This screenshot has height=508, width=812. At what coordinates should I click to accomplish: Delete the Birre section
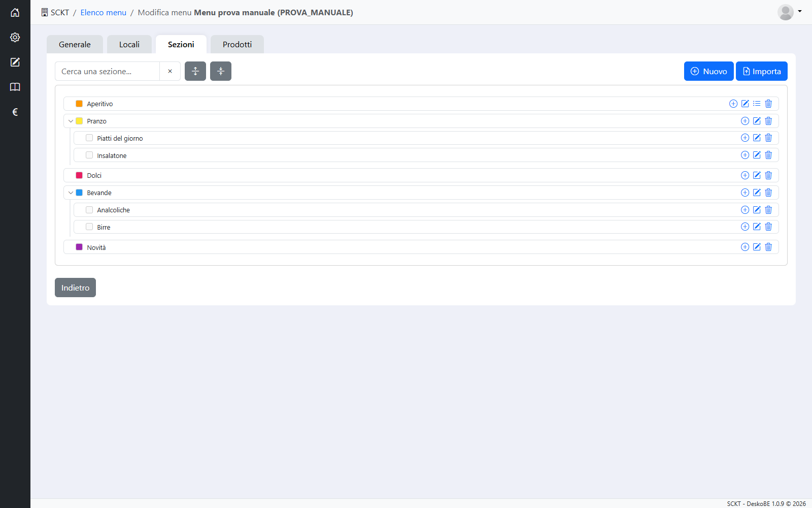click(768, 227)
